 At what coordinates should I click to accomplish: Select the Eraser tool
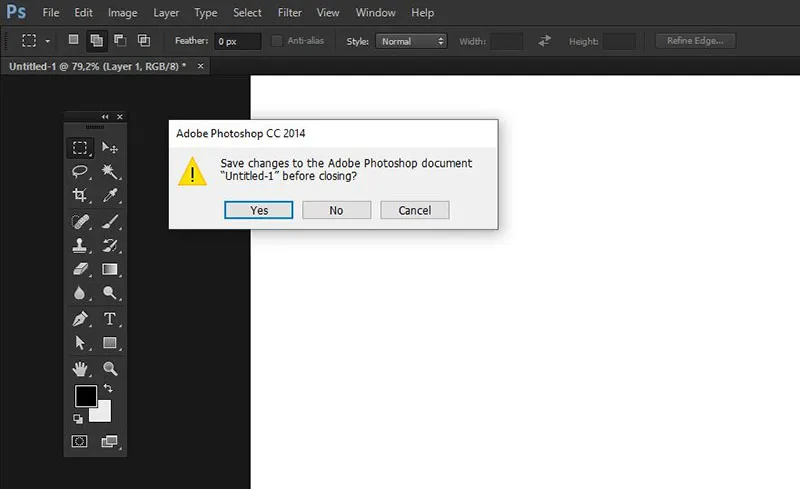(80, 269)
